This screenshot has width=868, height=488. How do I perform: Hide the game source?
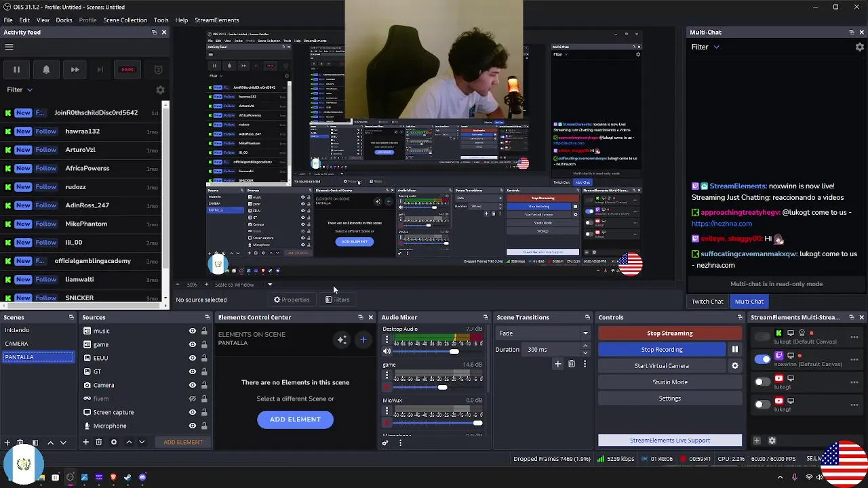coord(193,344)
